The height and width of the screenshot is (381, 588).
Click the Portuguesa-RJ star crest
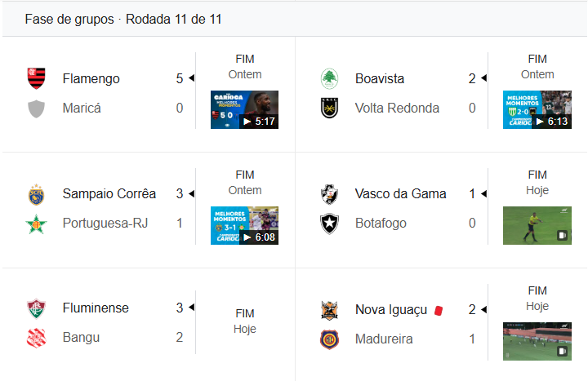[x=37, y=223]
